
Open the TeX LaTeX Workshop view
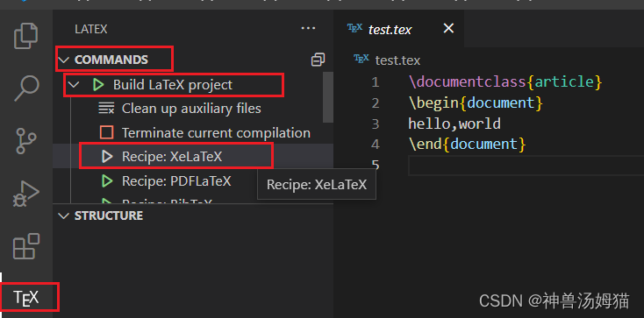(26, 298)
